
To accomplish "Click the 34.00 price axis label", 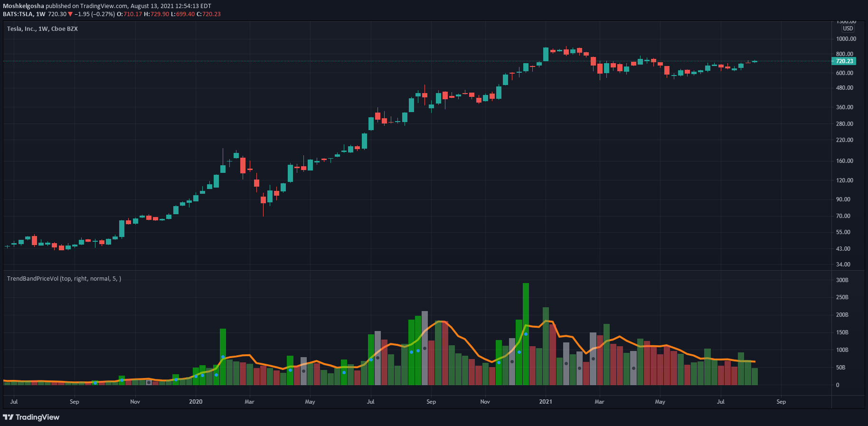I will coord(843,265).
